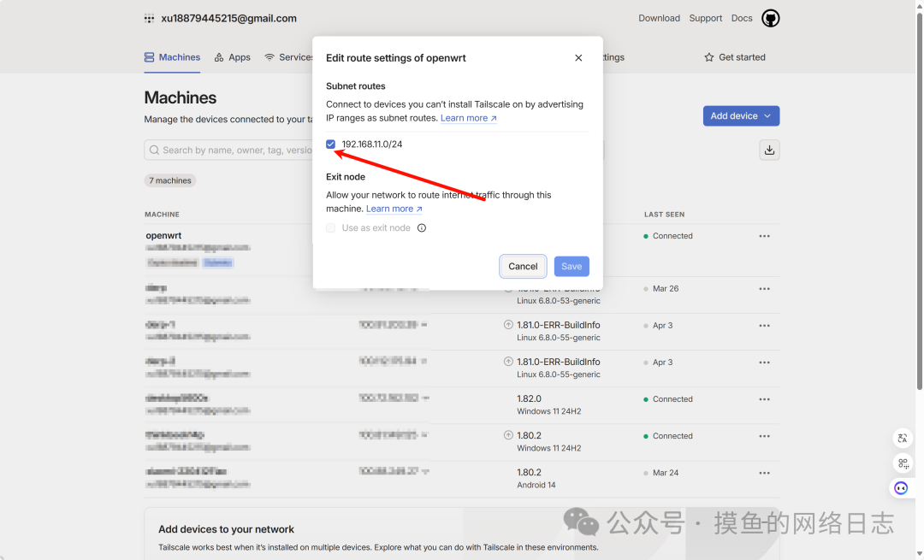The height and width of the screenshot is (560, 924).
Task: Click the assistant robot icon on right sidebar
Action: point(901,488)
